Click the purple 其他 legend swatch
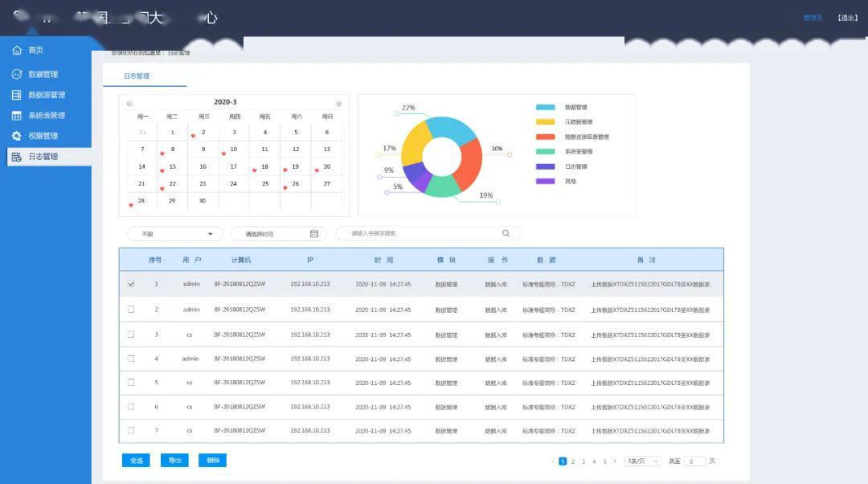Image resolution: width=868 pixels, height=484 pixels. pos(545,181)
